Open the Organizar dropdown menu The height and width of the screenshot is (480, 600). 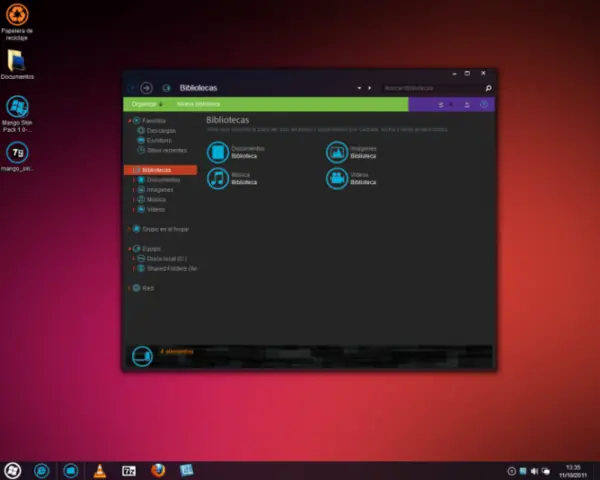146,104
